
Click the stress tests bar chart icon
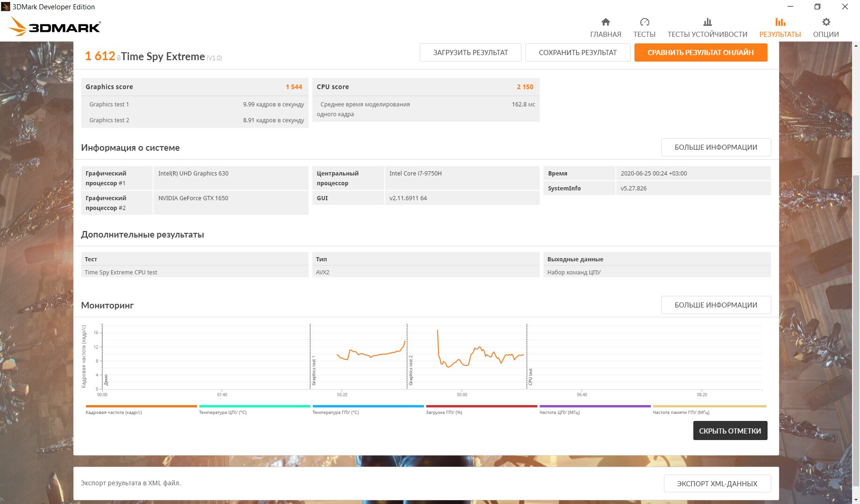707,22
